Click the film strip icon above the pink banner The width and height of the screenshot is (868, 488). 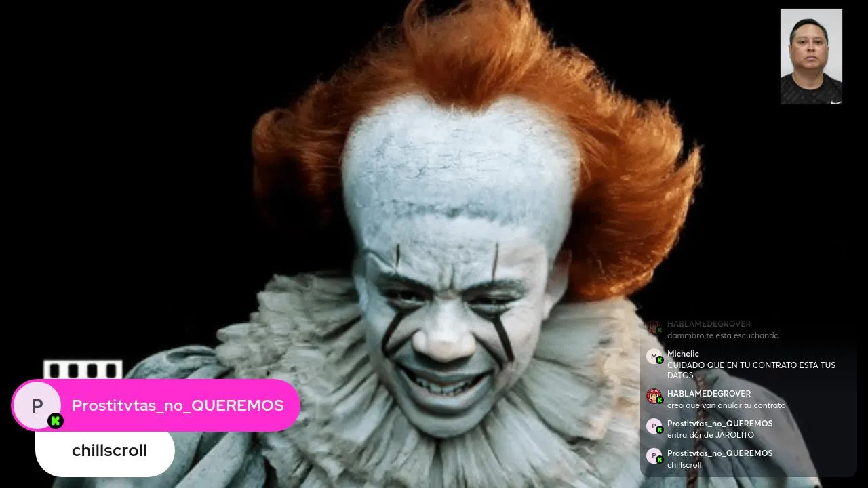[83, 370]
